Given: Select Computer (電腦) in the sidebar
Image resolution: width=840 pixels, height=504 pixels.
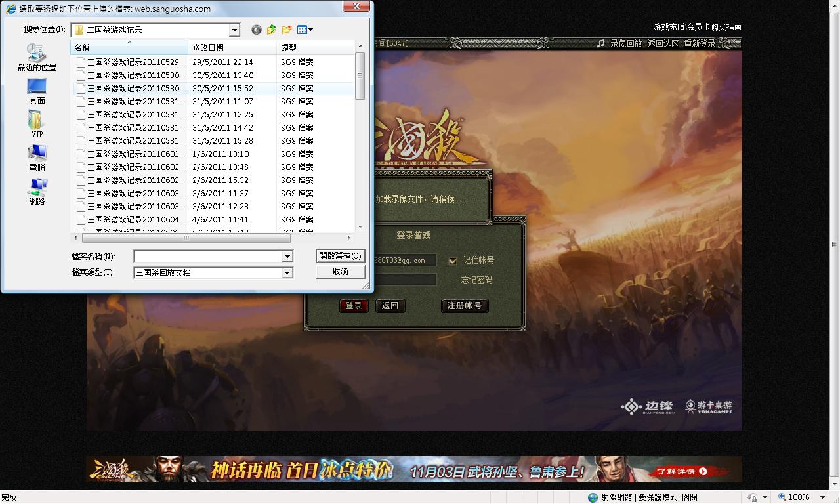Looking at the screenshot, I should point(37,157).
